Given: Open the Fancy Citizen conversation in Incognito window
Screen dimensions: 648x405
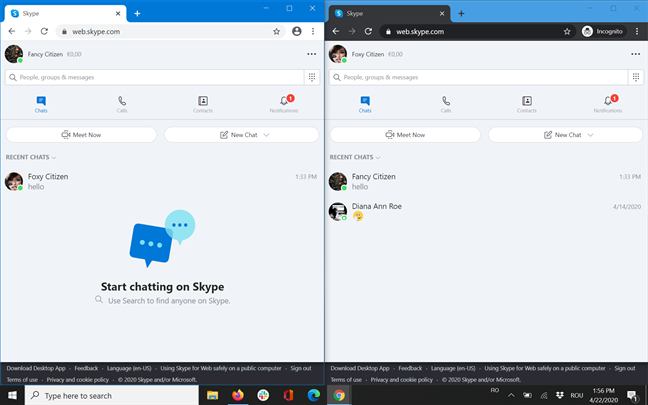Looking at the screenshot, I should pos(485,181).
